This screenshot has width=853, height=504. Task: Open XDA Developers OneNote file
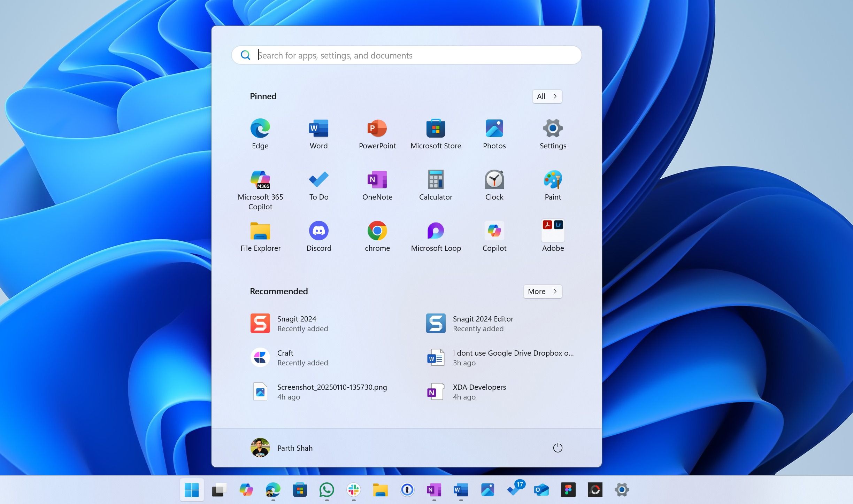[479, 391]
